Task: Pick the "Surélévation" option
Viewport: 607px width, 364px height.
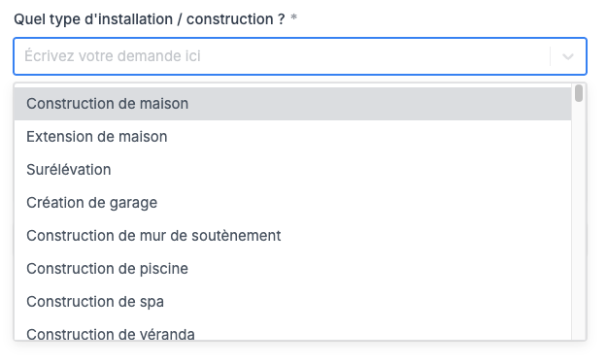Action: 292,170
